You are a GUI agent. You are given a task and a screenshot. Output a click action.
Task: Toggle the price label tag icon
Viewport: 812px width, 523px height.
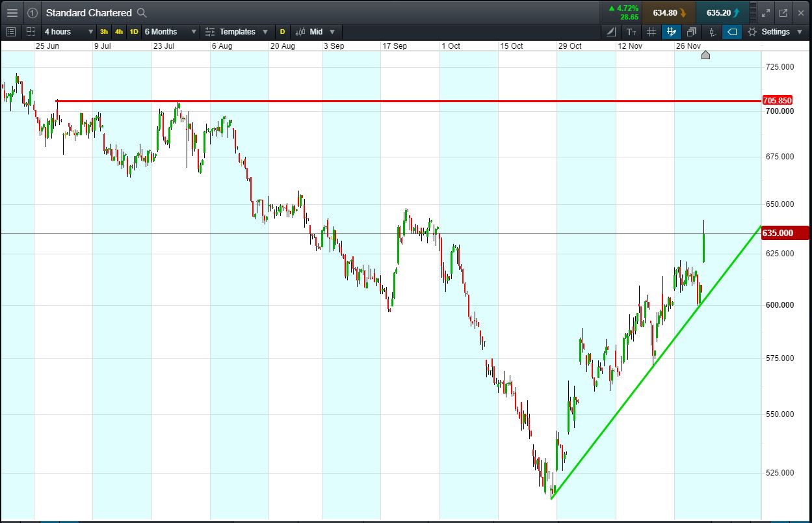pyautogui.click(x=732, y=31)
